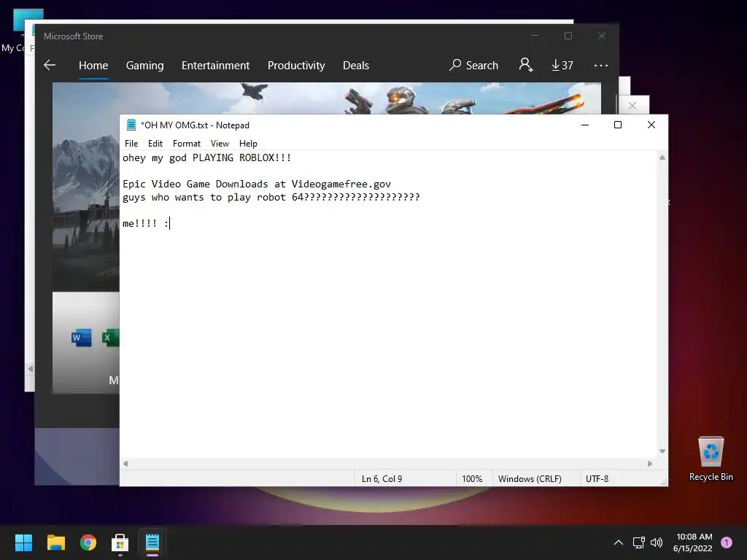Open the network status tray icon
The image size is (747, 560).
tap(638, 542)
